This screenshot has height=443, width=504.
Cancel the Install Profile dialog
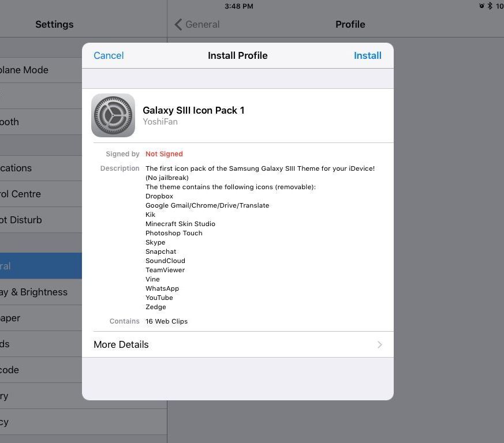click(x=109, y=55)
